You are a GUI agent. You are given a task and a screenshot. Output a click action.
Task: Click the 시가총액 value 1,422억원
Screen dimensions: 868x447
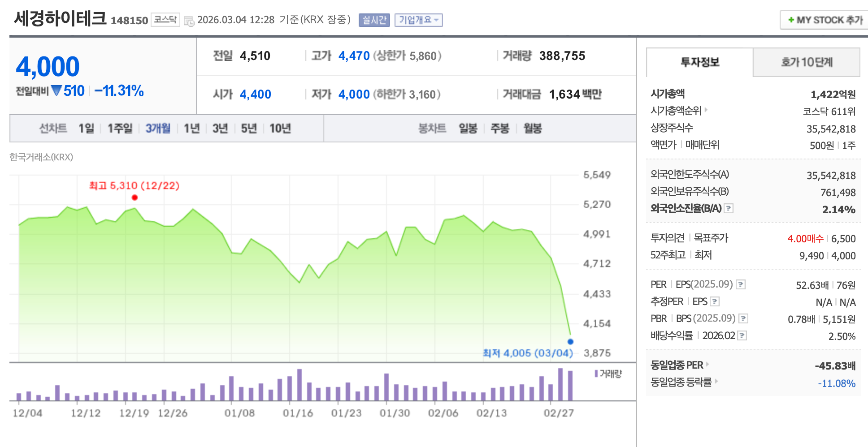pyautogui.click(x=833, y=95)
